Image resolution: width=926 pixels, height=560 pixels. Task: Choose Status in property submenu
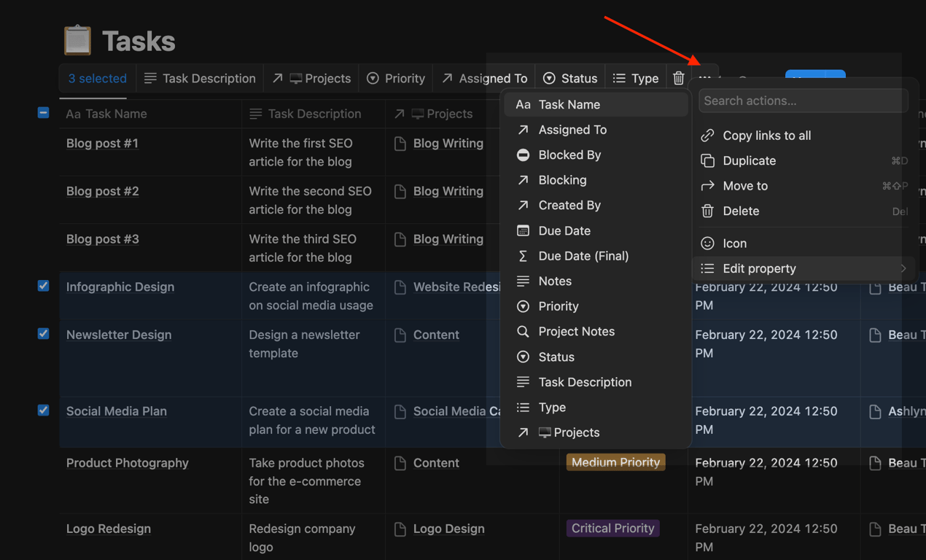point(596,357)
